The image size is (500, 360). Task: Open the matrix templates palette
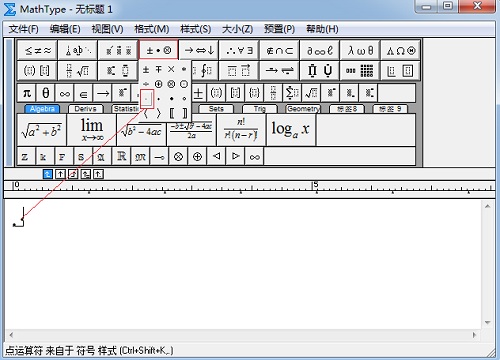(x=360, y=70)
